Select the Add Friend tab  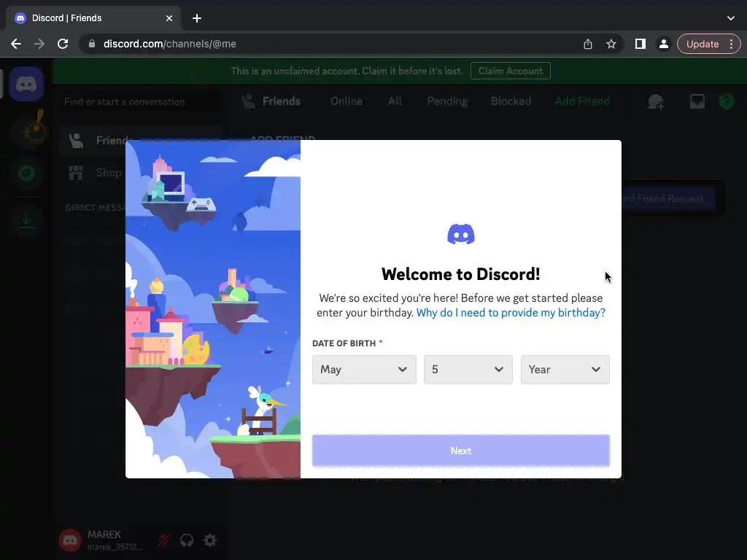581,101
